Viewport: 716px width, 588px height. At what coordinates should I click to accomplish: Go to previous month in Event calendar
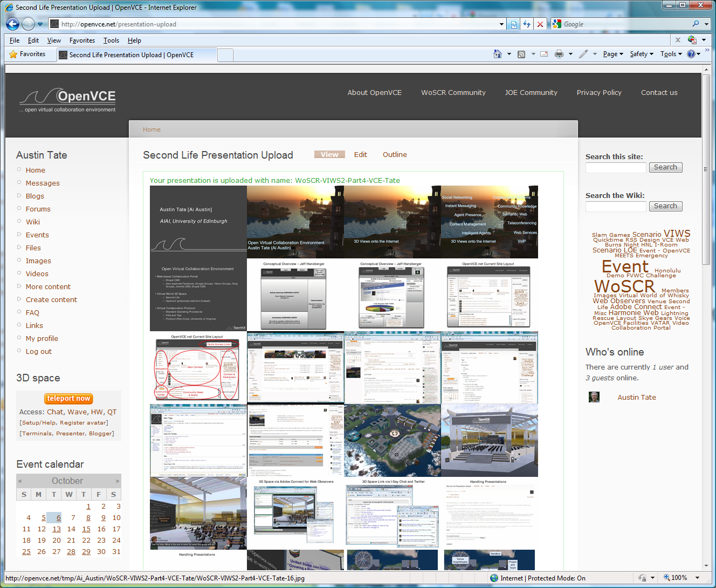(20, 481)
